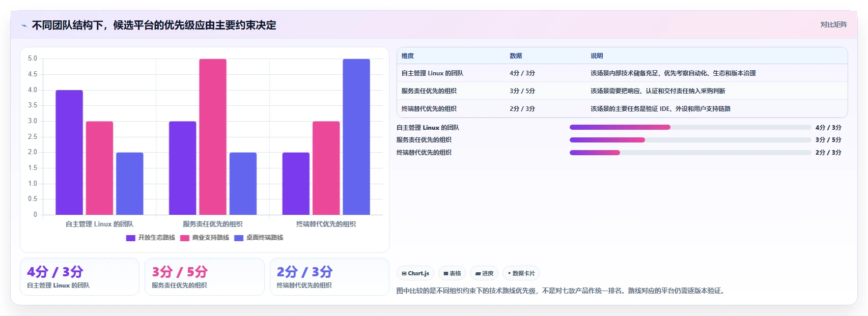Click the 自主管理 Linux 的团队 progress bar

(690, 127)
